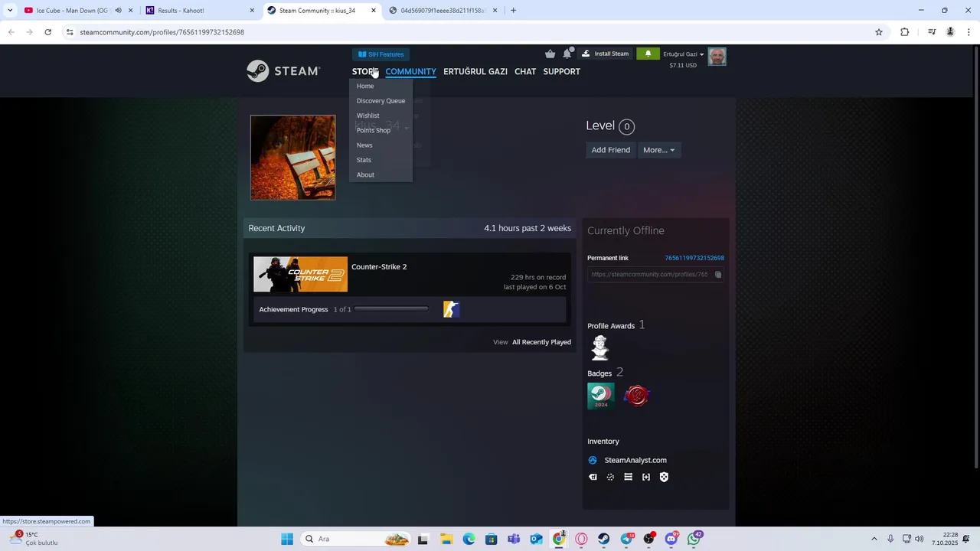This screenshot has width=980, height=551.
Task: Open the Badges section link
Action: (x=599, y=373)
